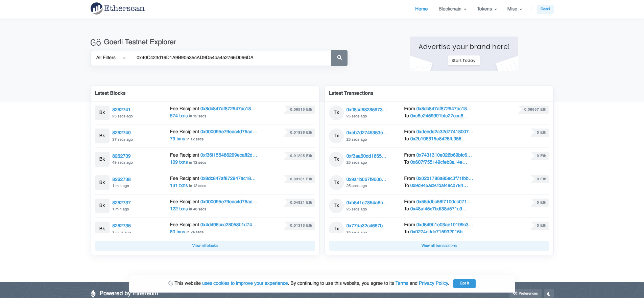Click View all blocks
The width and height of the screenshot is (644, 298).
[205, 246]
